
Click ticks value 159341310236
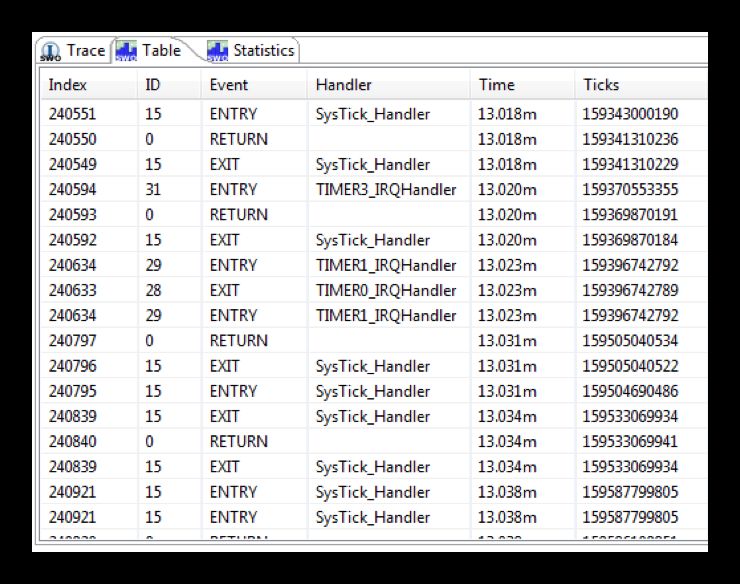630,139
